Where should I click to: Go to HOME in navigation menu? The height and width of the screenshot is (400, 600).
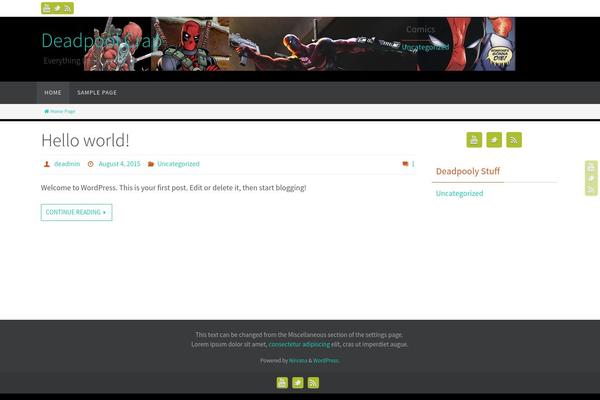pyautogui.click(x=53, y=93)
